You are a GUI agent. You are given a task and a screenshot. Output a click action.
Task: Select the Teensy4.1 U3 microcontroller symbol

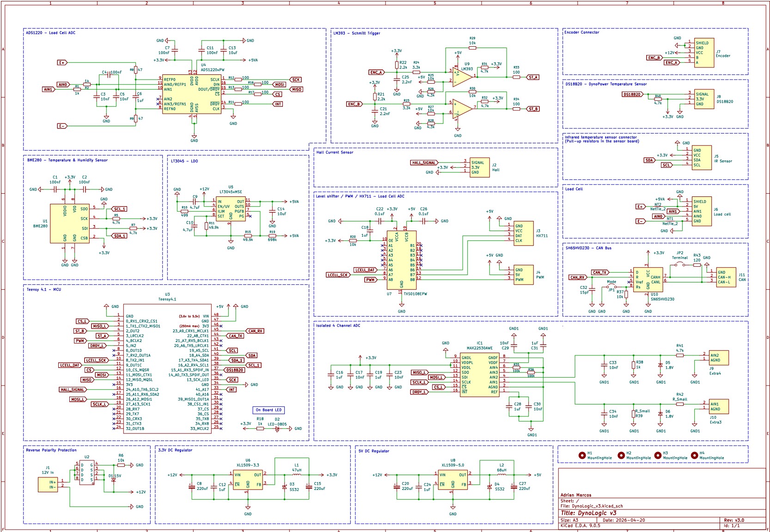coord(167,368)
